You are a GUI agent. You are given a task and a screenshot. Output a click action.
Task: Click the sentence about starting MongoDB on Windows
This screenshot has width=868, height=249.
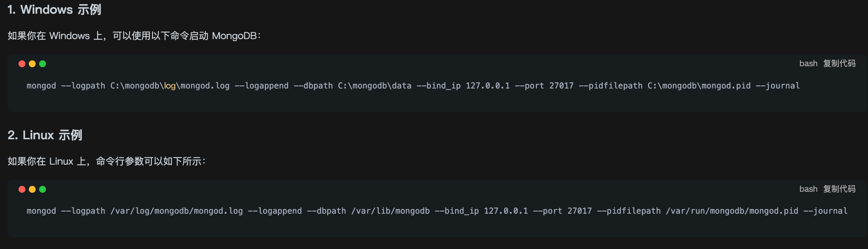[x=134, y=36]
